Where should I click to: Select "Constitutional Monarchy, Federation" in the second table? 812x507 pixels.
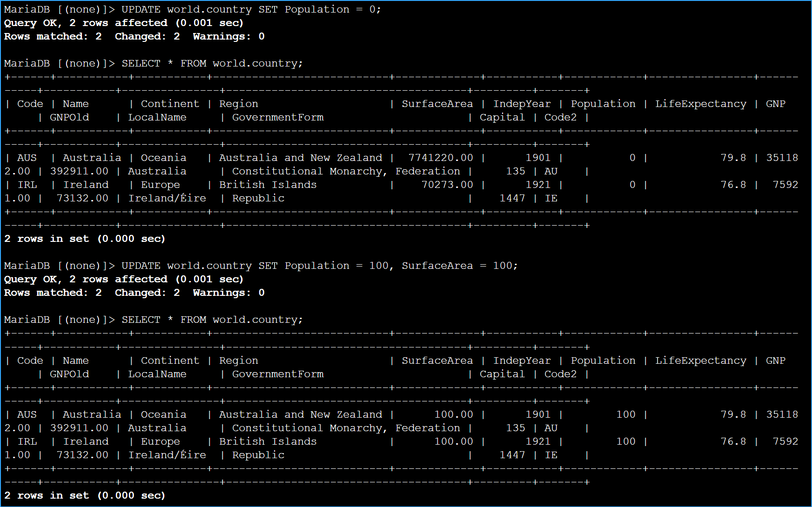346,428
